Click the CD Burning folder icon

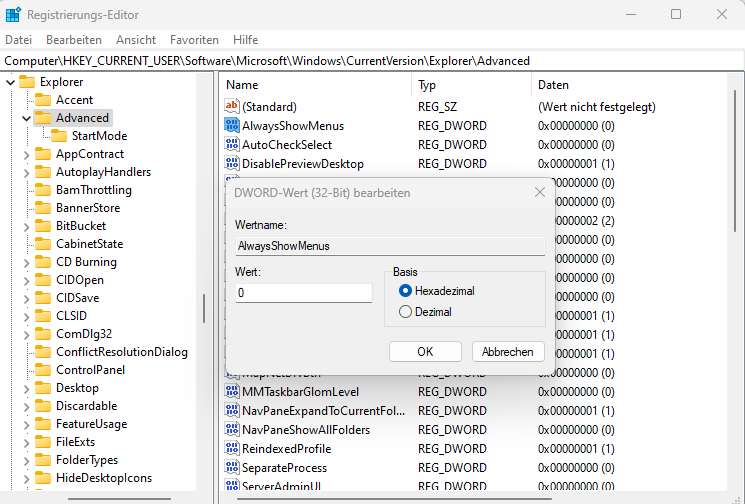tap(43, 262)
